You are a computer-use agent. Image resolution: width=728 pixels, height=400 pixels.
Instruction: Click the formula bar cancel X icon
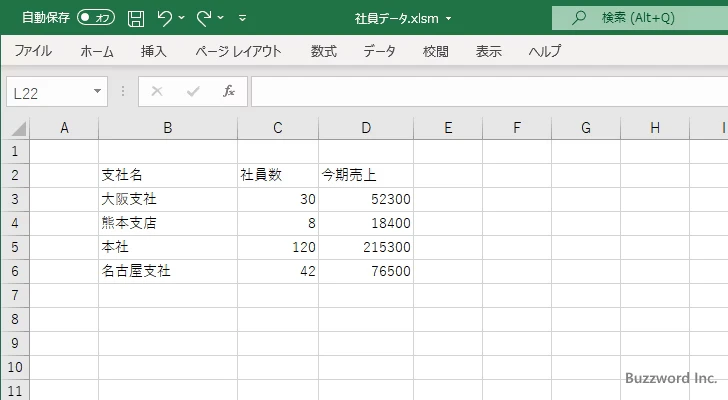(x=157, y=91)
